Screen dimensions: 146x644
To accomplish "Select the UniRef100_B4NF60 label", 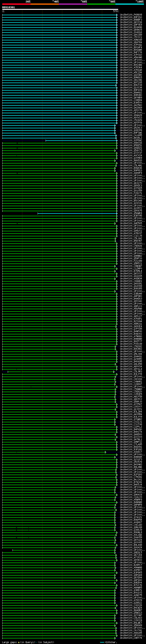I will click(x=131, y=331).
